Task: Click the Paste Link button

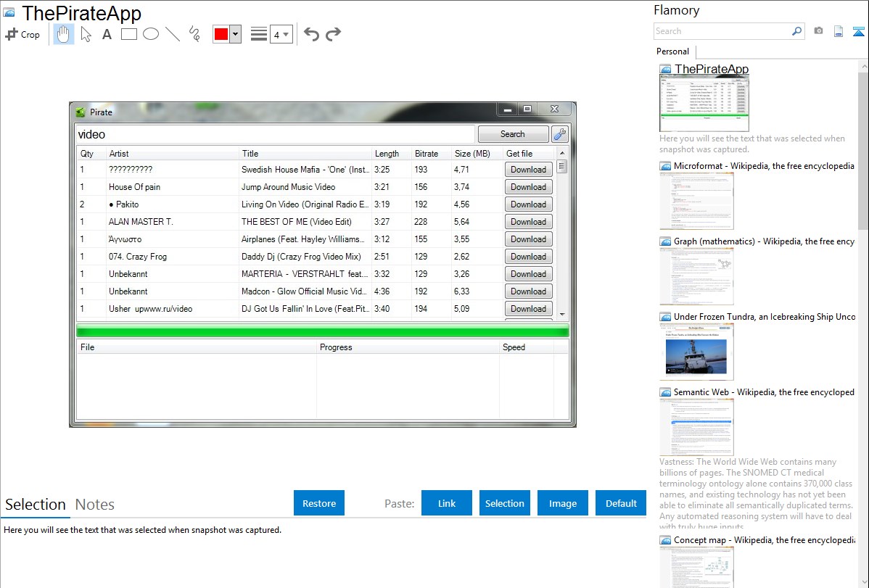Action: coord(447,503)
